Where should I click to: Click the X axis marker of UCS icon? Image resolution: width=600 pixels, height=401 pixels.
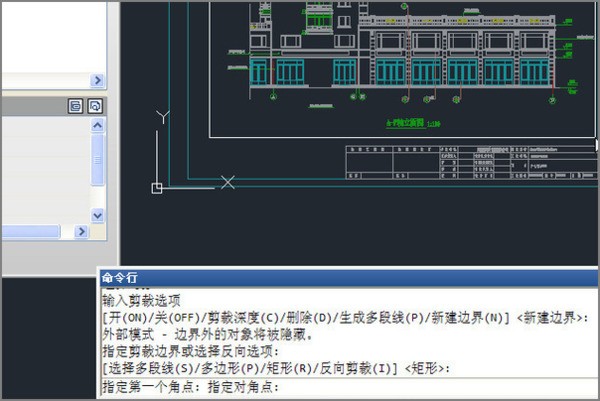(x=228, y=182)
